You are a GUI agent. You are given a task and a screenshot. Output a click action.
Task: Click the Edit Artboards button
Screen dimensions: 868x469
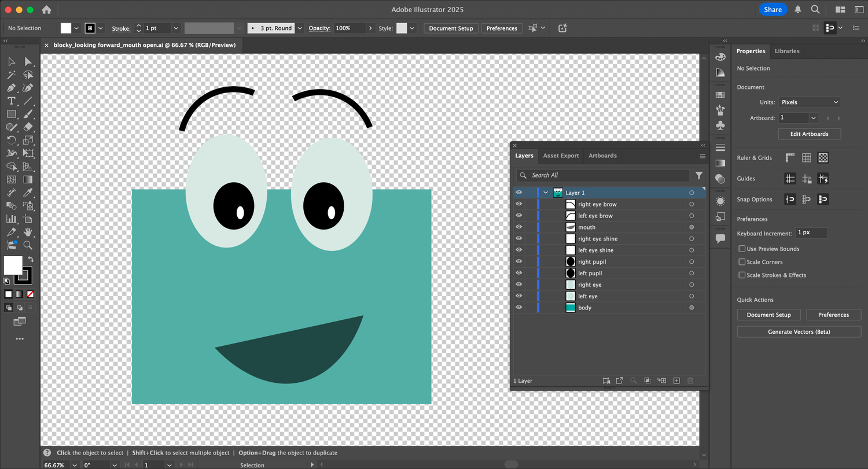[x=809, y=134]
